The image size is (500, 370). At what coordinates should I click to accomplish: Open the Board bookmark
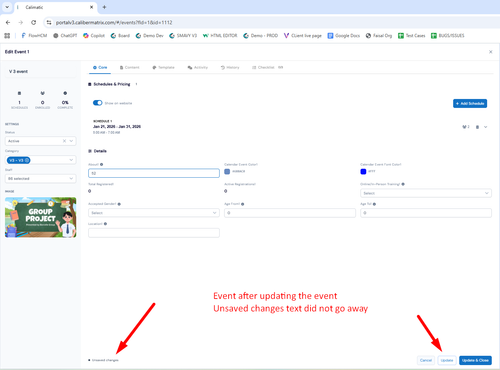[x=120, y=35]
